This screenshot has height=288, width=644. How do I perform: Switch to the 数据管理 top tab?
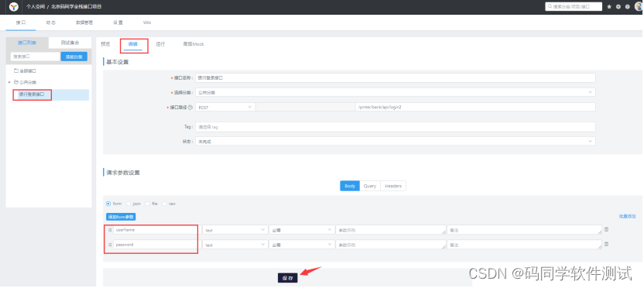point(84,22)
